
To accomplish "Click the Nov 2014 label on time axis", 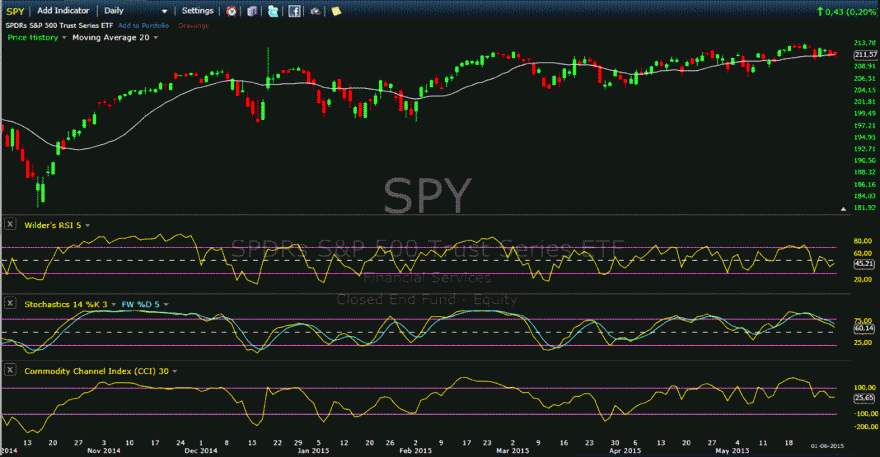I will 104,450.
